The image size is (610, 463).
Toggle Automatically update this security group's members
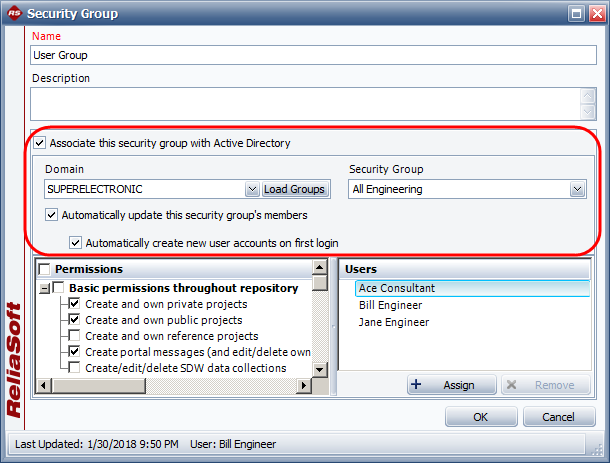(52, 214)
